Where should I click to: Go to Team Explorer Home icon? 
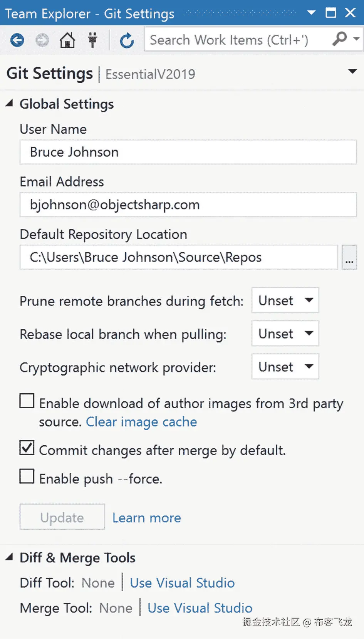tap(67, 40)
